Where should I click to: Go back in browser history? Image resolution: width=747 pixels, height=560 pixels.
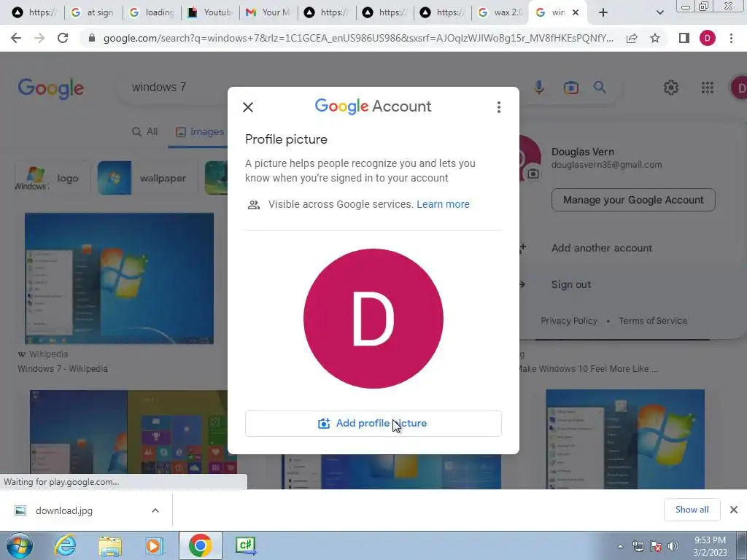16,38
